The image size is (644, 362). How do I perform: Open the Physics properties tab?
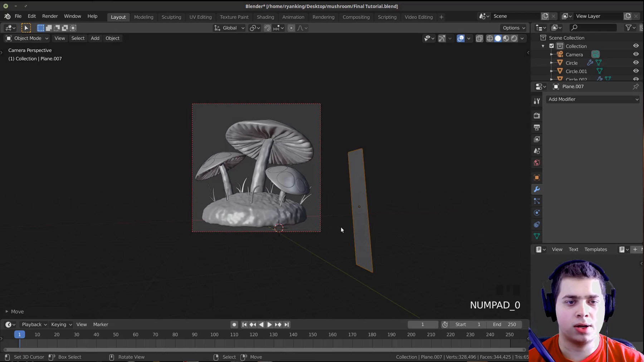[537, 213]
